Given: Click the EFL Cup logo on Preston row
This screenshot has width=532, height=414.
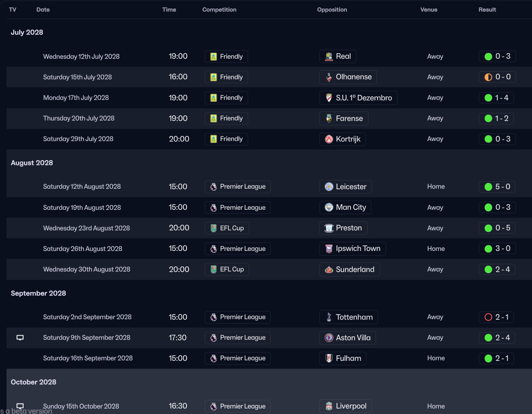Looking at the screenshot, I should [x=214, y=228].
